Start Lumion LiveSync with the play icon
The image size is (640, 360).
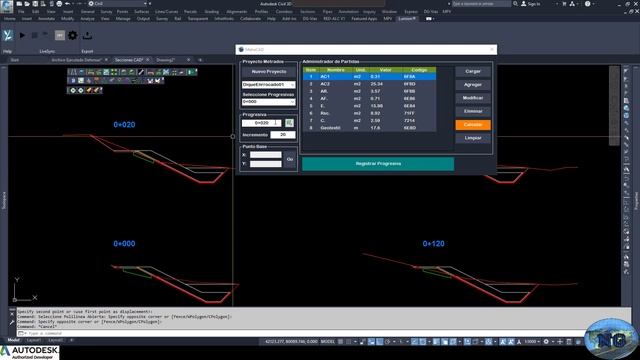click(x=22, y=36)
